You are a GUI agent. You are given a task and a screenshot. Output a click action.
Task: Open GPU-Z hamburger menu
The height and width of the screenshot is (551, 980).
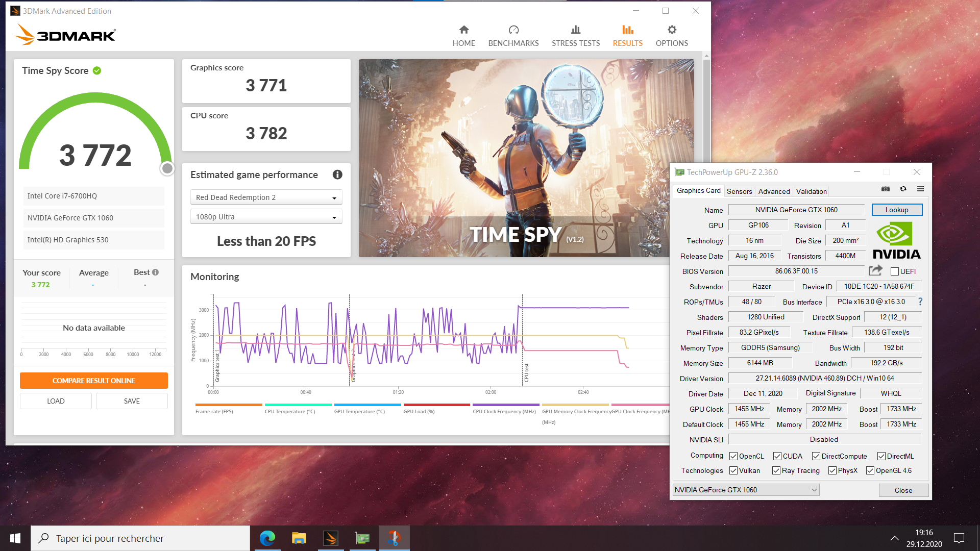(920, 189)
